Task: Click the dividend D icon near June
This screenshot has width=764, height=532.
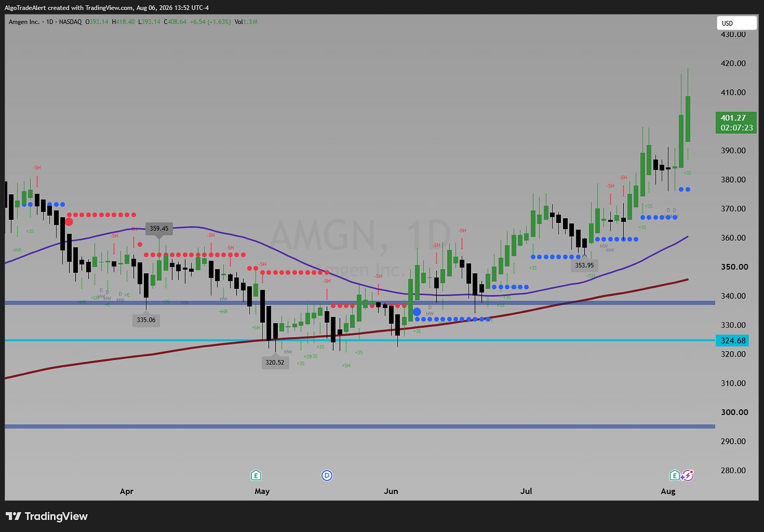Action: (x=327, y=475)
